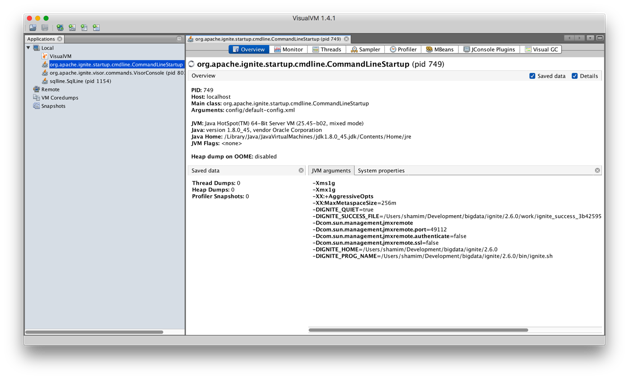This screenshot has height=377, width=627.
Task: Click the Load snapshot toolbar icon
Action: click(32, 28)
